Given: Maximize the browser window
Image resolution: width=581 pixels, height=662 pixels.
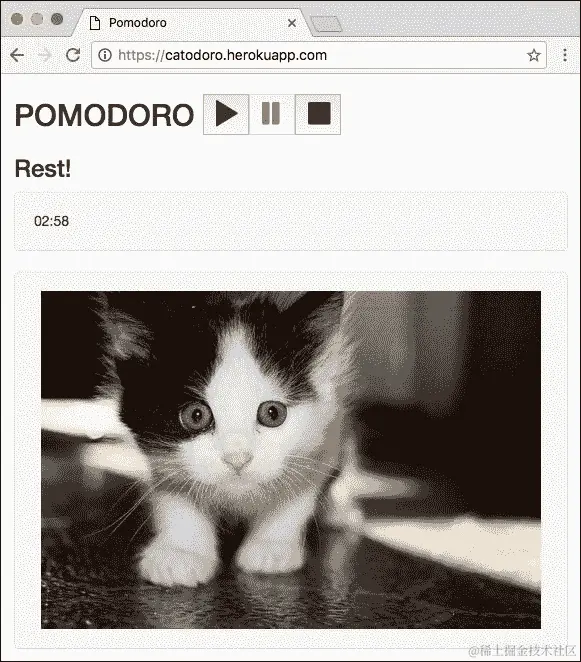Looking at the screenshot, I should (57, 19).
